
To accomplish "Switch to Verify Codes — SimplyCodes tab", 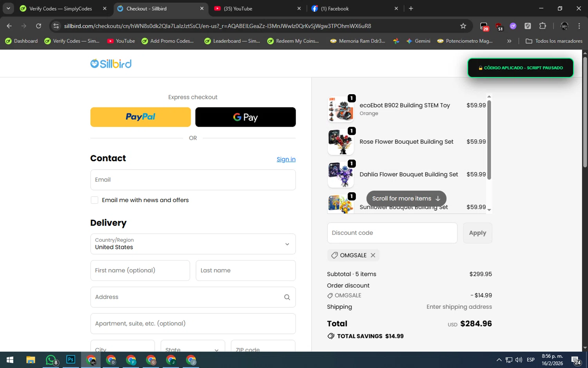I will coord(60,8).
